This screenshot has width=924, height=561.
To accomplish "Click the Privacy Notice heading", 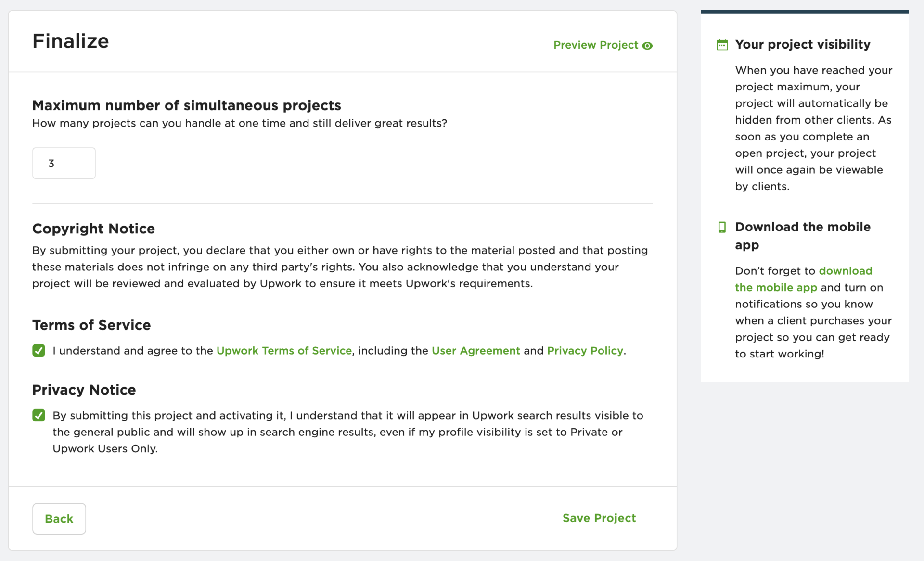I will [x=84, y=390].
